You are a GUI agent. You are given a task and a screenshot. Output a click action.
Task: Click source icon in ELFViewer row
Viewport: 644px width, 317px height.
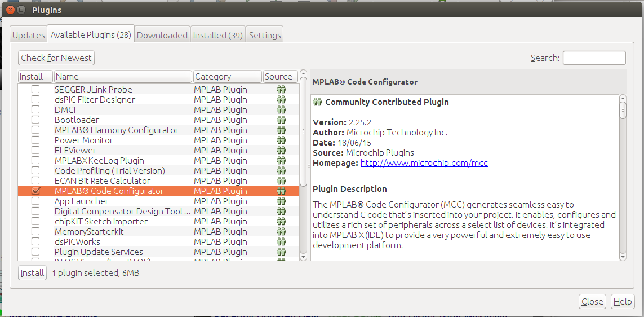coord(281,150)
